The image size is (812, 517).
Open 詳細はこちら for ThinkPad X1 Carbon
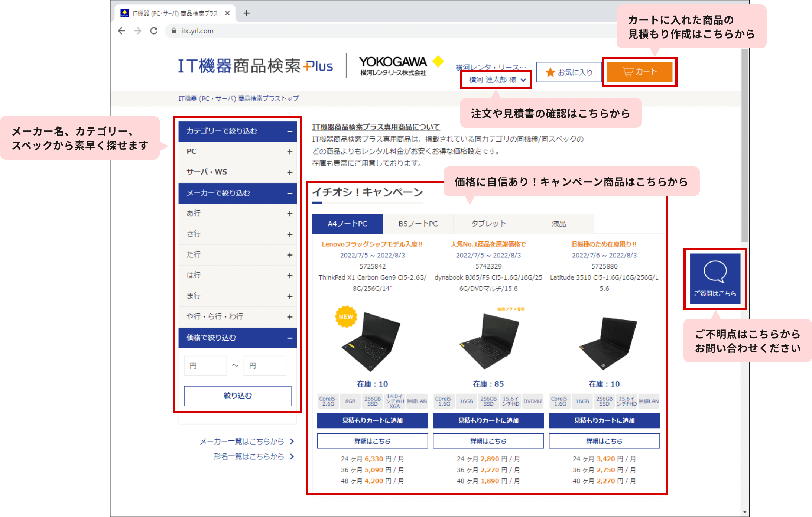tap(373, 441)
